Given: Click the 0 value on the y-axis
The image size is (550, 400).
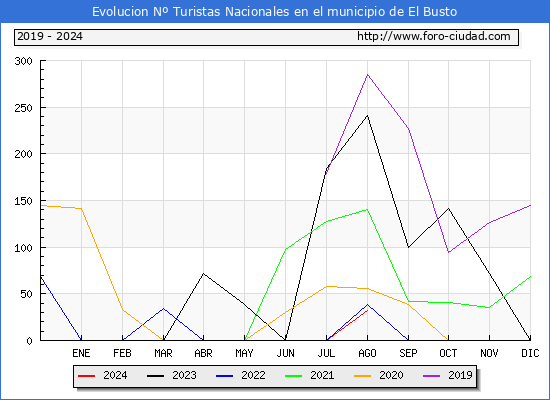Looking at the screenshot, I should tap(29, 341).
